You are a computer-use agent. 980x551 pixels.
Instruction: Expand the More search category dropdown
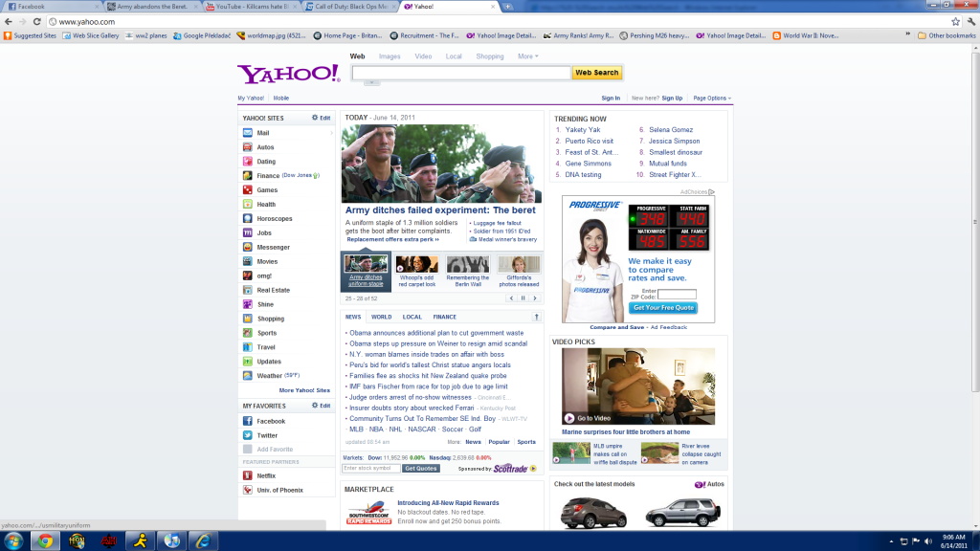pyautogui.click(x=528, y=56)
